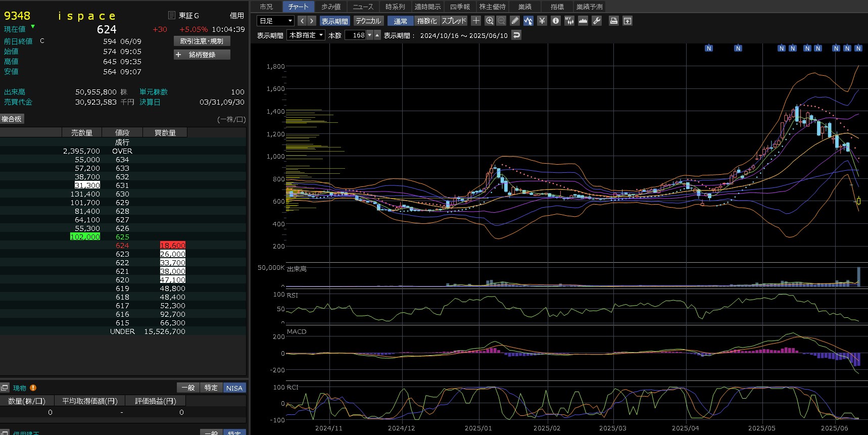This screenshot has height=435, width=868.
Task: Go to the previous chart period arrow
Action: click(302, 21)
